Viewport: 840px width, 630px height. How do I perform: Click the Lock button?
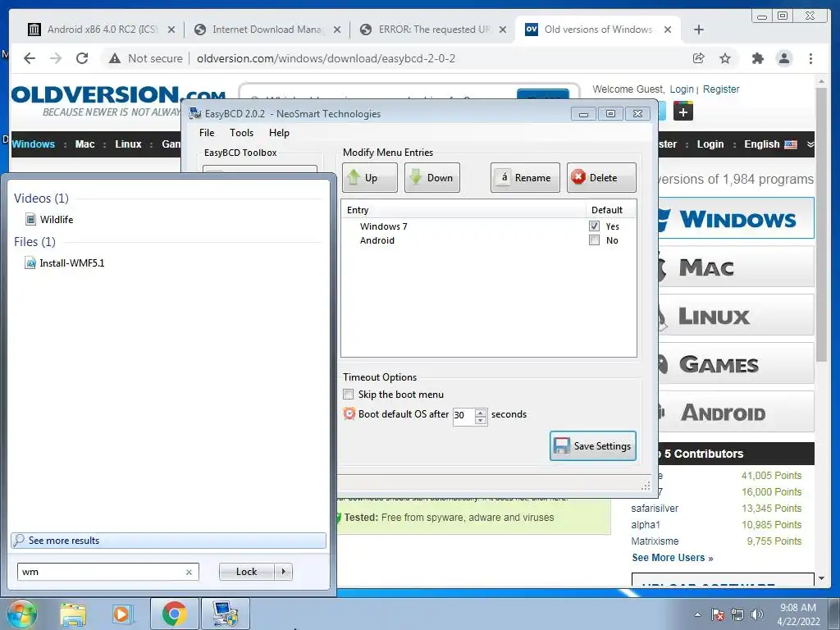(246, 572)
